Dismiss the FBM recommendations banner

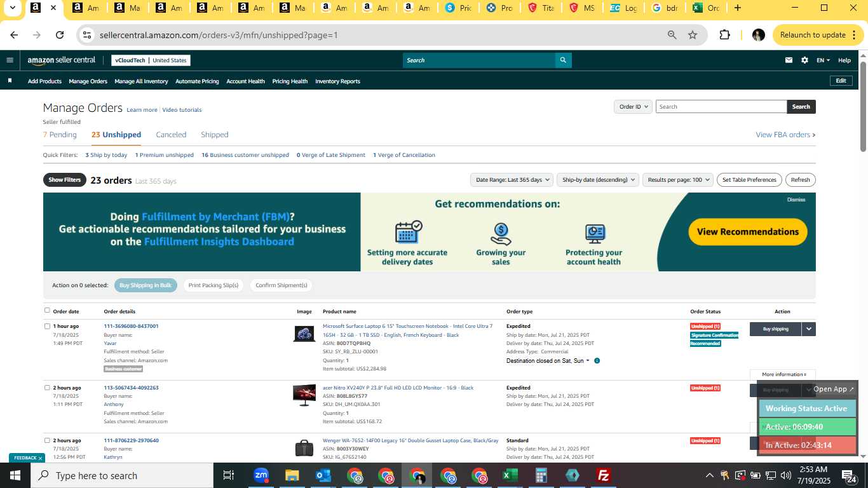click(x=796, y=200)
